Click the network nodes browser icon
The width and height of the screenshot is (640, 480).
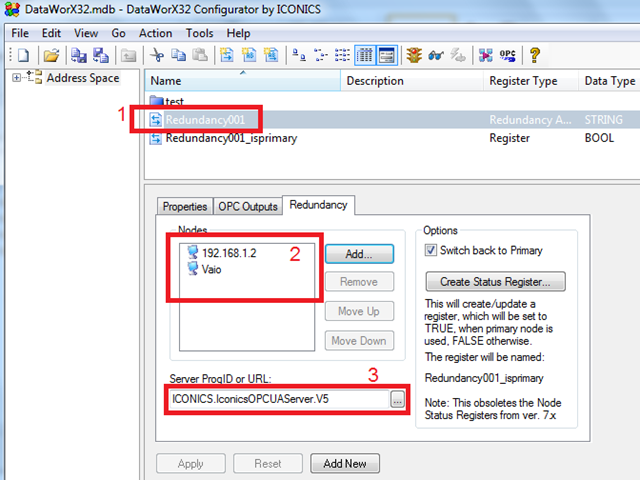click(x=486, y=55)
